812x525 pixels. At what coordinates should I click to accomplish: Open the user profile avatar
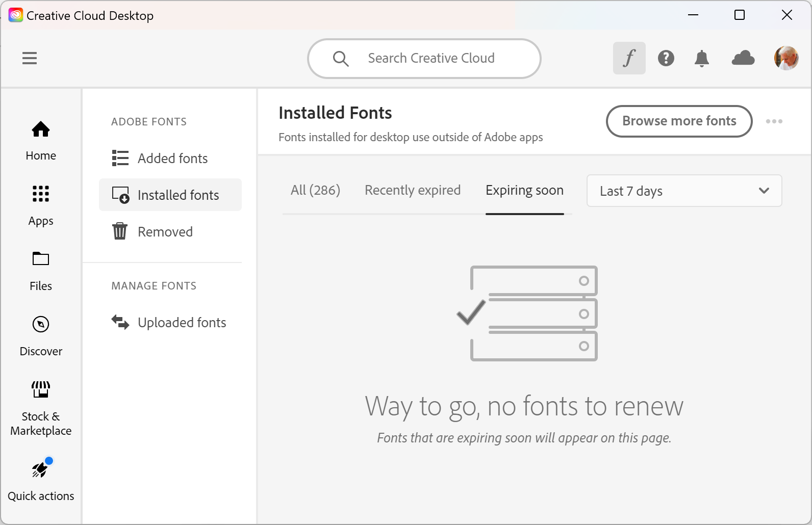(786, 58)
